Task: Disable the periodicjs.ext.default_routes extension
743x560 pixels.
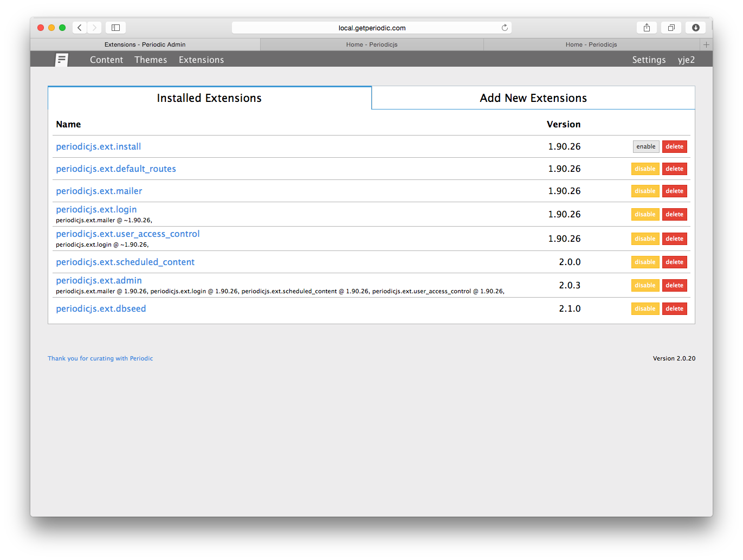Action: (x=645, y=169)
